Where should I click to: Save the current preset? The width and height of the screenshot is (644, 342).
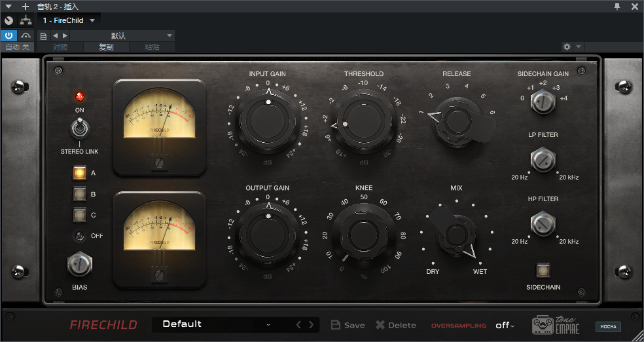pyautogui.click(x=348, y=325)
